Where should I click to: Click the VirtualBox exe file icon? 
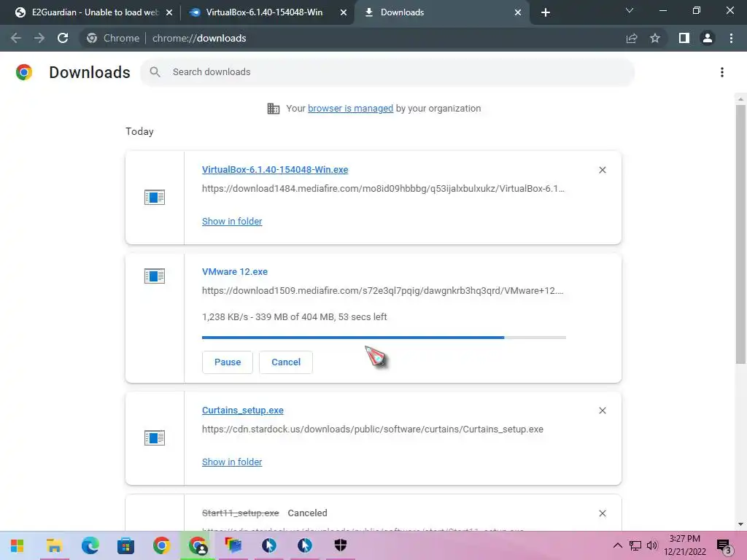click(x=155, y=197)
